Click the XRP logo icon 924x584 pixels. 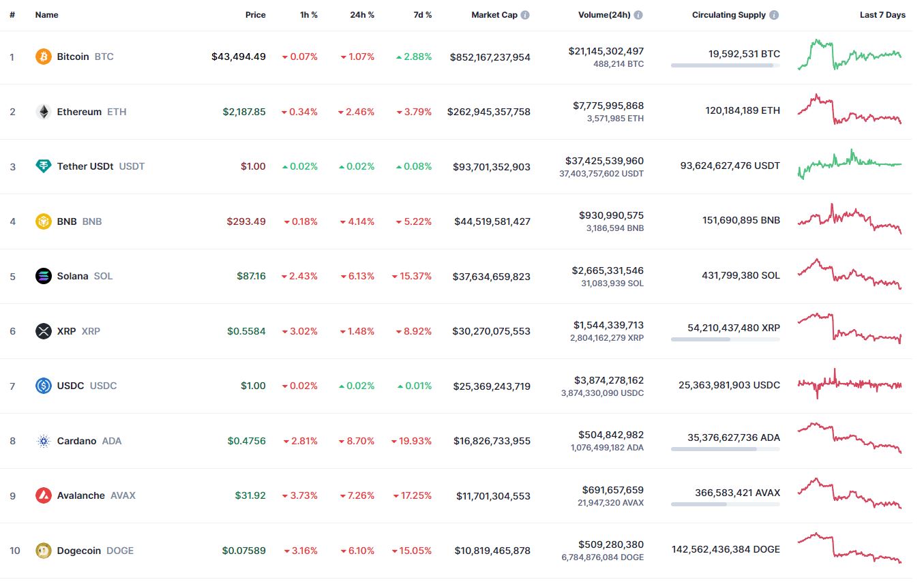tap(44, 331)
